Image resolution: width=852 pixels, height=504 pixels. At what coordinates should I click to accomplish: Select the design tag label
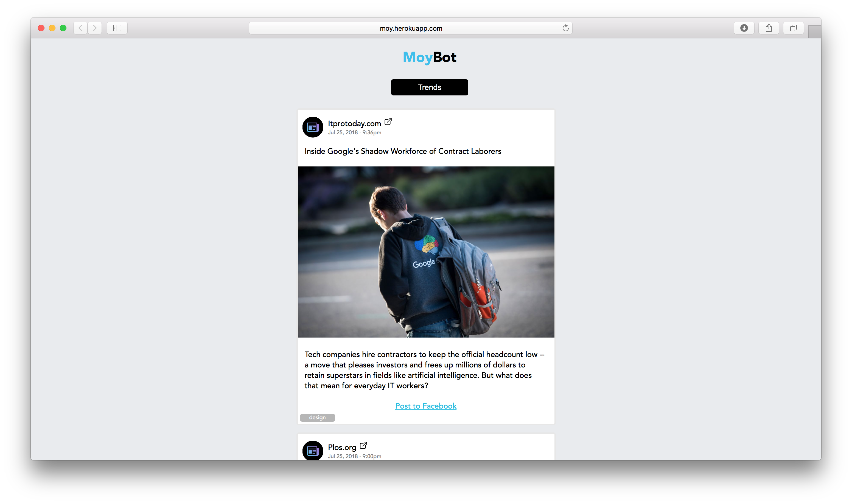pyautogui.click(x=317, y=417)
